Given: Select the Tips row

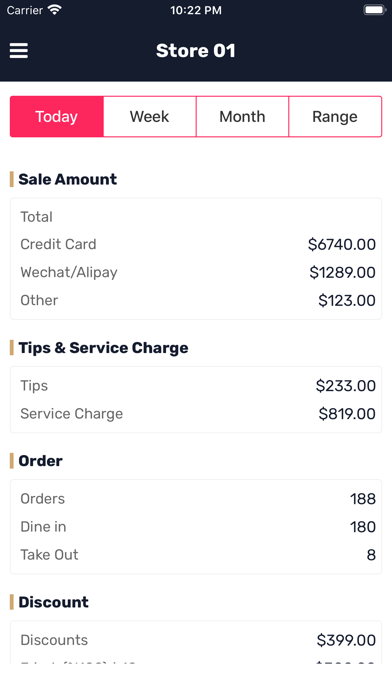Looking at the screenshot, I should point(196,386).
